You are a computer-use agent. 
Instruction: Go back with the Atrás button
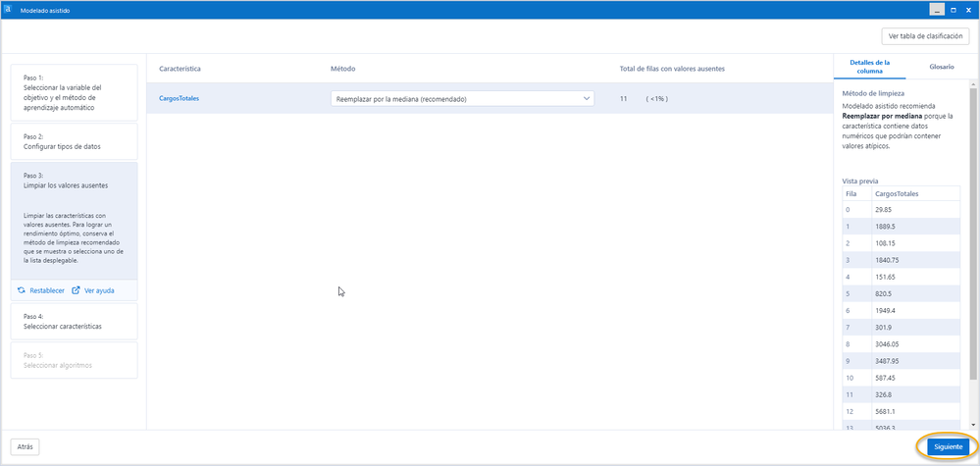click(26, 447)
